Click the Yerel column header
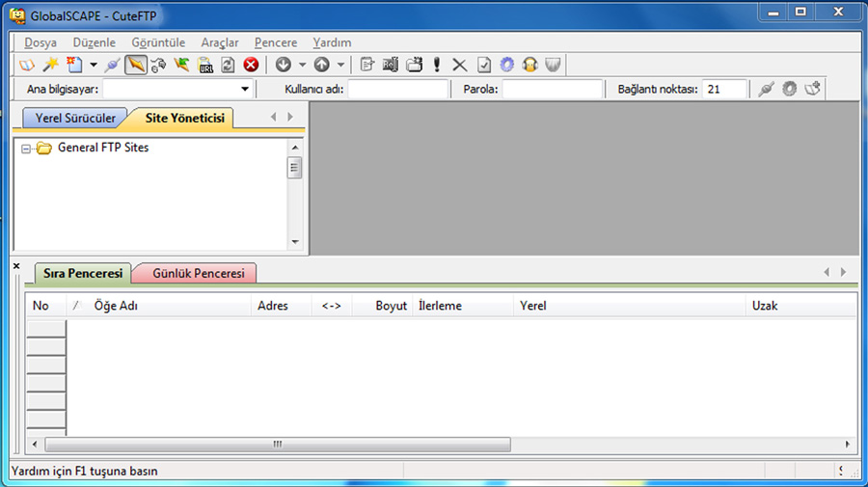The width and height of the screenshot is (868, 487). point(630,306)
